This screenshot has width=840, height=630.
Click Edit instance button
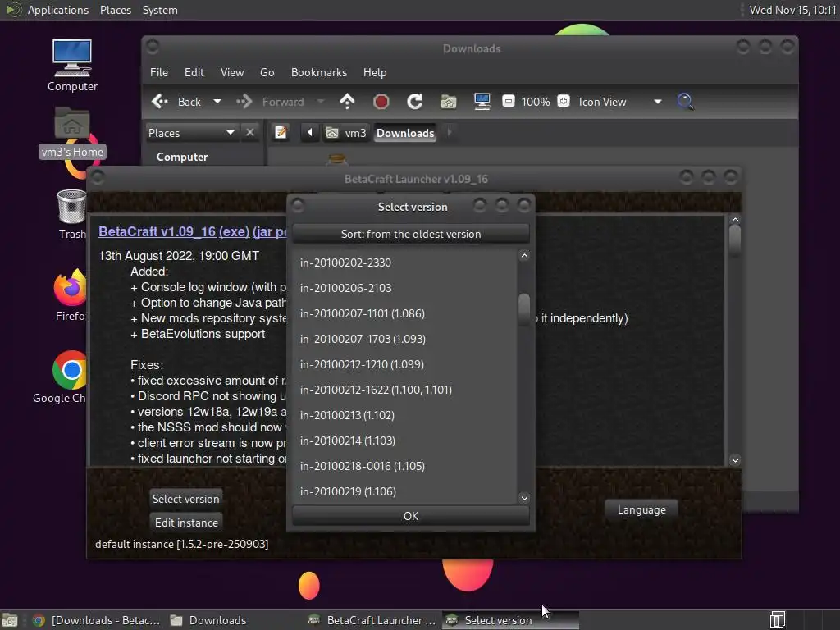[x=186, y=523]
